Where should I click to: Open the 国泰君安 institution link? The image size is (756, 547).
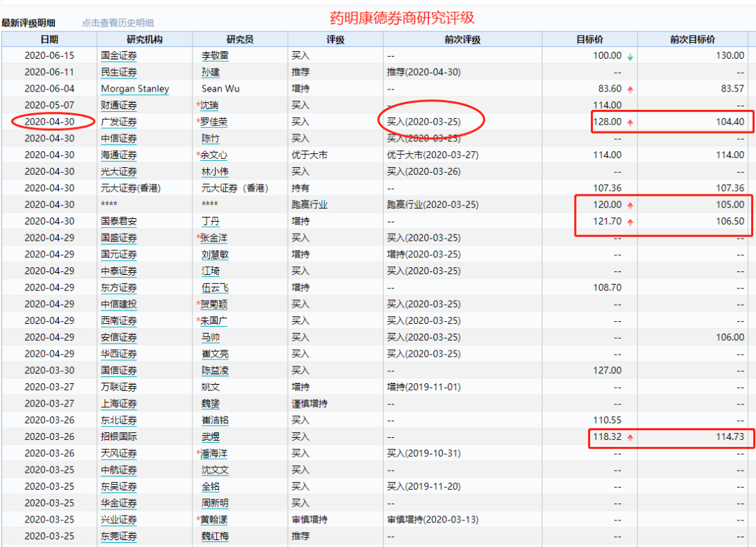pyautogui.click(x=118, y=221)
